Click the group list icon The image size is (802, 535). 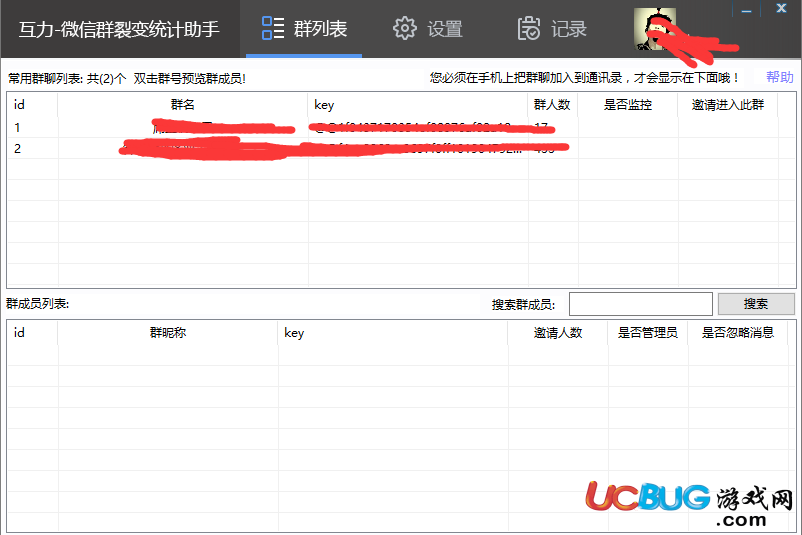(x=273, y=28)
